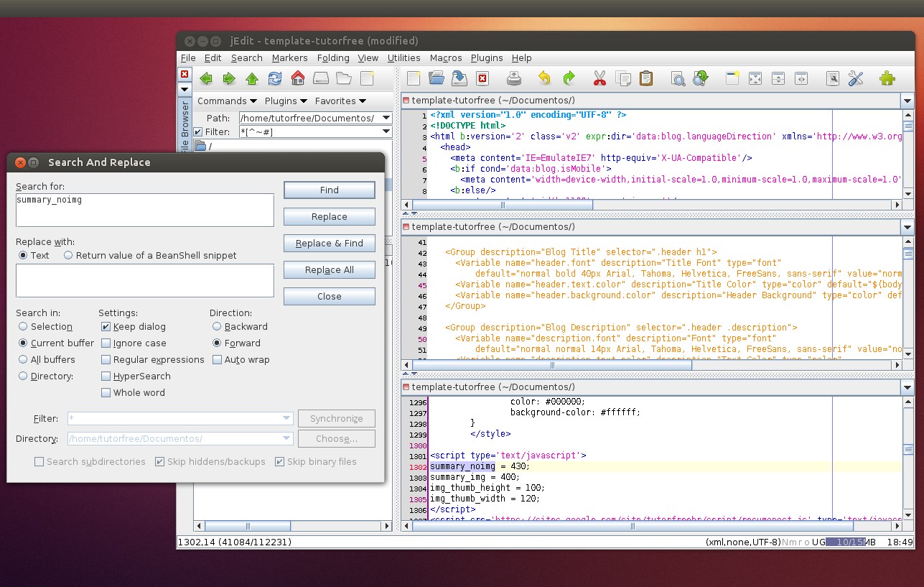Open global options with the tools icon
924x587 pixels.
(x=856, y=79)
